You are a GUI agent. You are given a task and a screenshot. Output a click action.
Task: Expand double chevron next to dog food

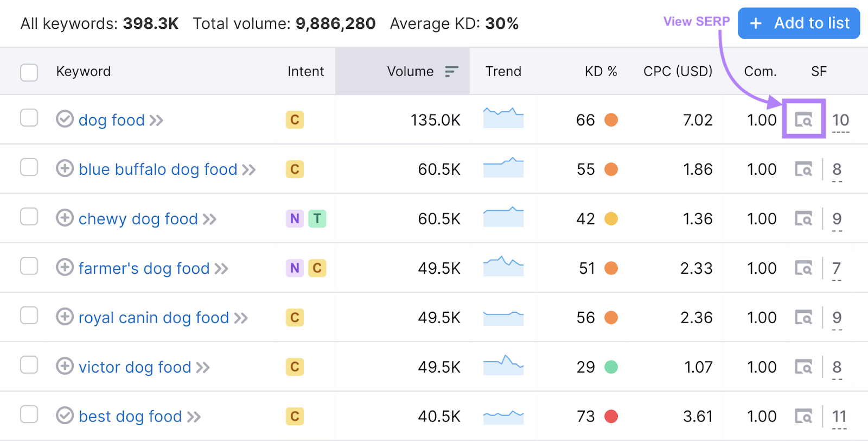pos(156,121)
